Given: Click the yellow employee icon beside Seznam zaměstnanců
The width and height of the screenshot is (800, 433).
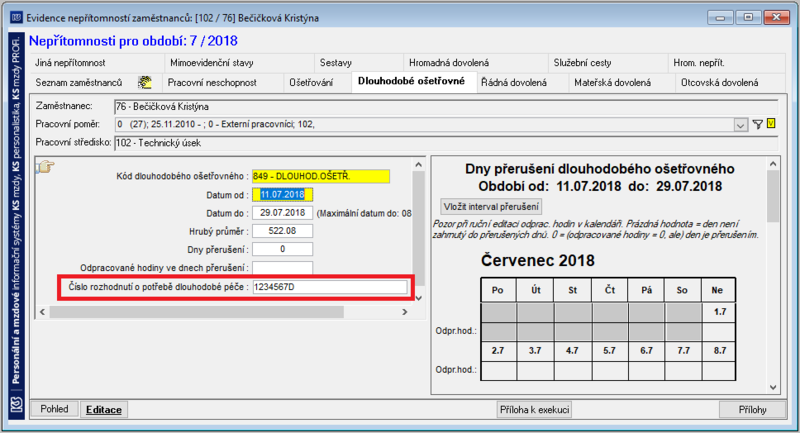Looking at the screenshot, I should [x=145, y=82].
